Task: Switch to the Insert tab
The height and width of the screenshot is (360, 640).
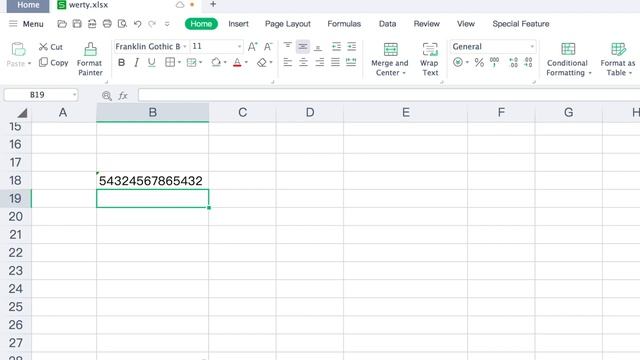Action: pos(238,24)
